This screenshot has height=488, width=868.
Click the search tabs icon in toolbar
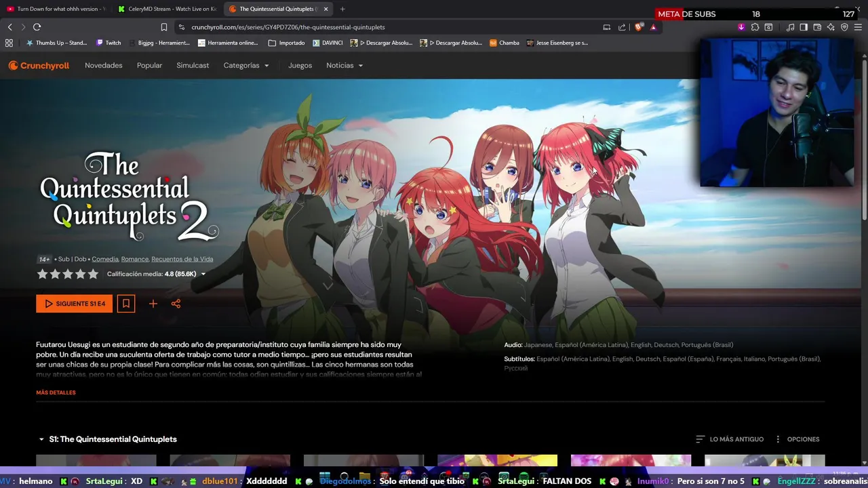click(768, 27)
